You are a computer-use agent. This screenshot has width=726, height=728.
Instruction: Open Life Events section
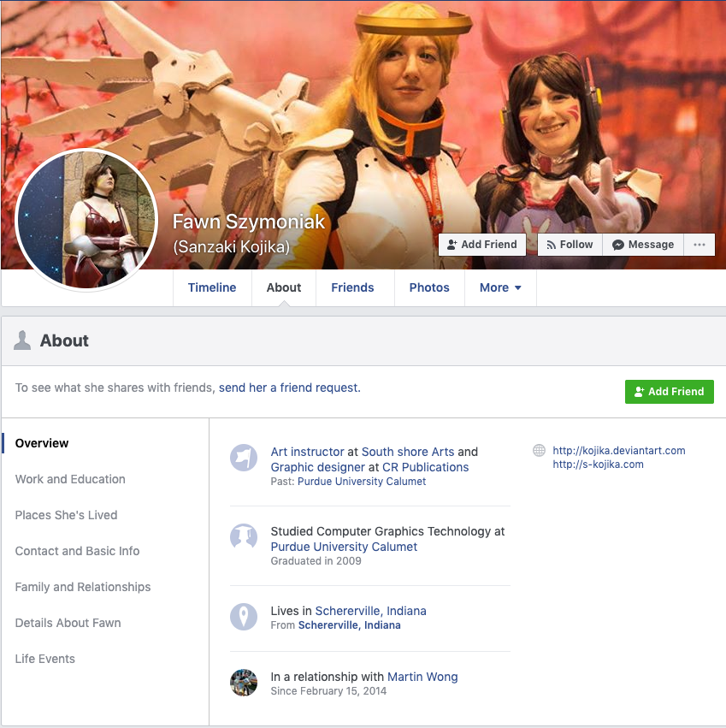[x=45, y=659]
